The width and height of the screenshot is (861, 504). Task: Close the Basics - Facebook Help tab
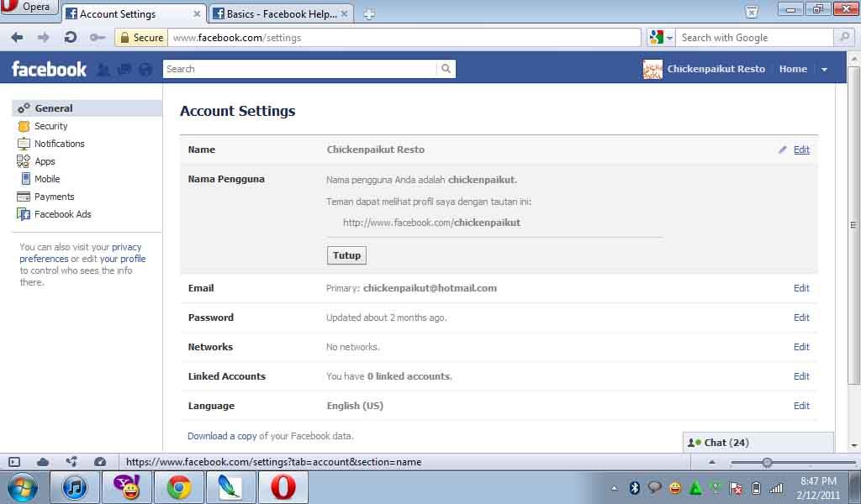[x=344, y=13]
